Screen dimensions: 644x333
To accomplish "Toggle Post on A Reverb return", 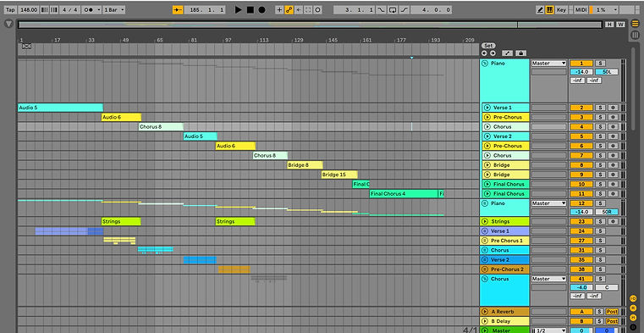I will point(612,312).
